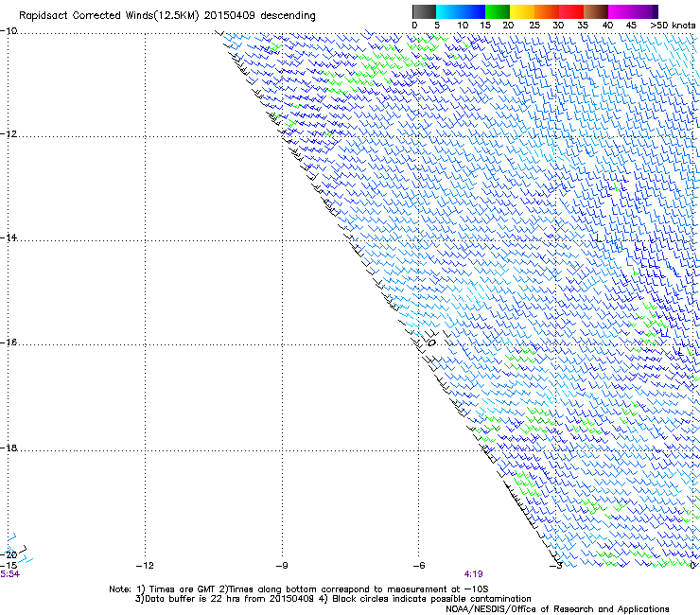Click the gray 0-5 knots color swatch
This screenshot has width=700, height=615.
click(x=424, y=11)
